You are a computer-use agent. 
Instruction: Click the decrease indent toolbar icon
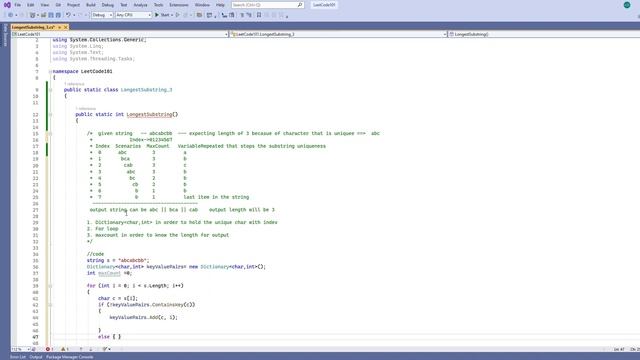pyautogui.click(x=242, y=15)
